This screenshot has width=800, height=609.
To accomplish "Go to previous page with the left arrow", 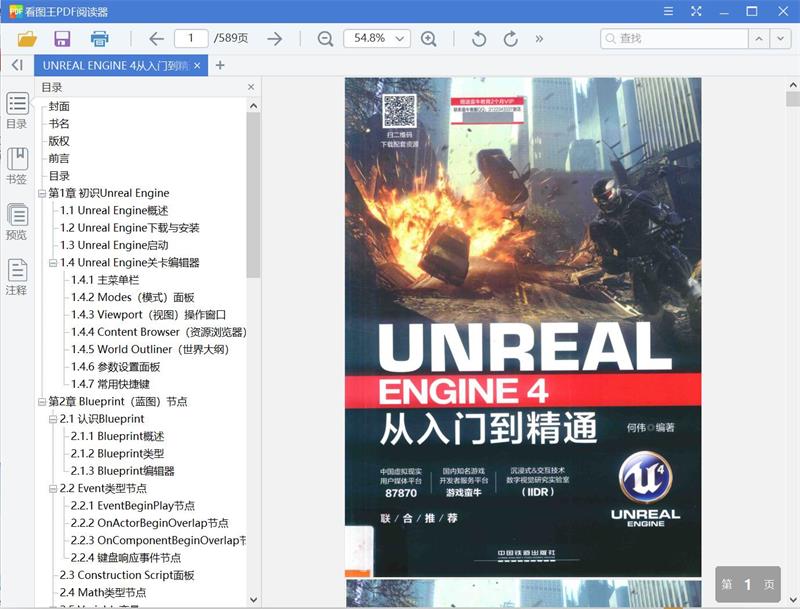I will tap(156, 39).
